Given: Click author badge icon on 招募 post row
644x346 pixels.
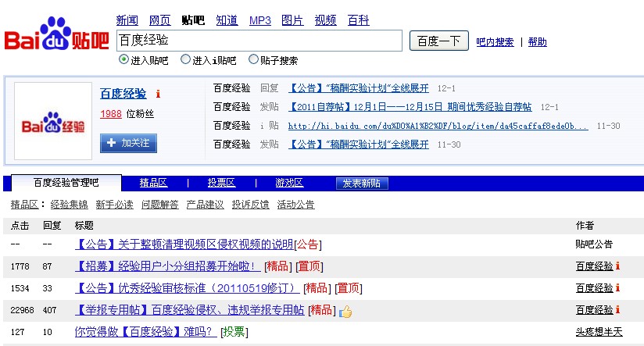Looking at the screenshot, I should point(617,266).
